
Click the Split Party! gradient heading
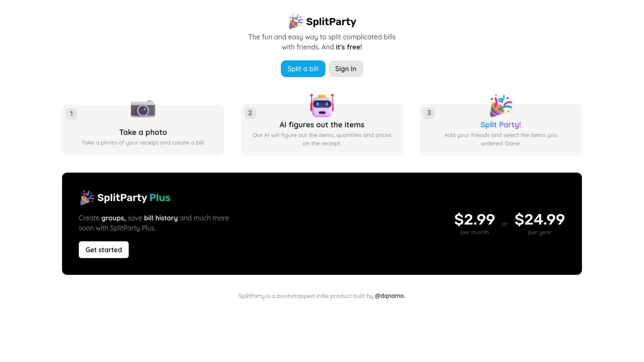pos(501,125)
